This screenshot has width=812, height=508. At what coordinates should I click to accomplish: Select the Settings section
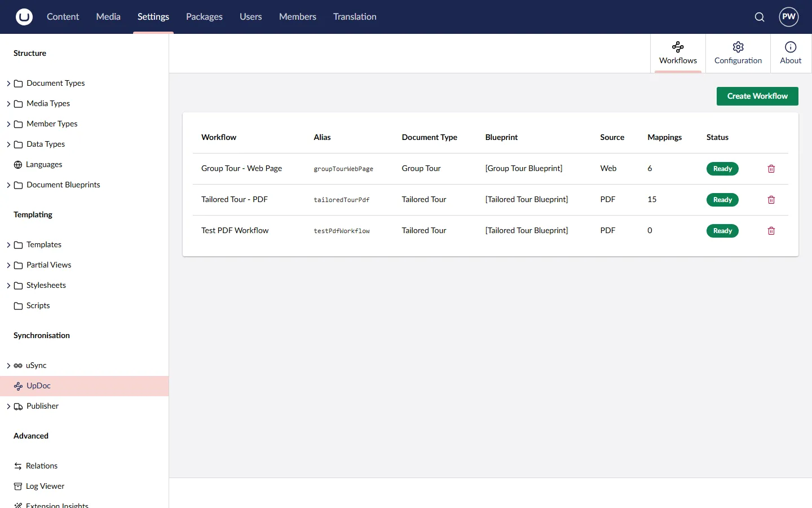pyautogui.click(x=153, y=17)
